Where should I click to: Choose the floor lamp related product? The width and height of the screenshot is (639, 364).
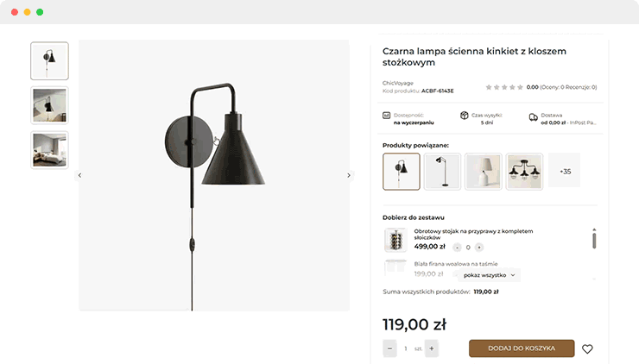pyautogui.click(x=442, y=172)
